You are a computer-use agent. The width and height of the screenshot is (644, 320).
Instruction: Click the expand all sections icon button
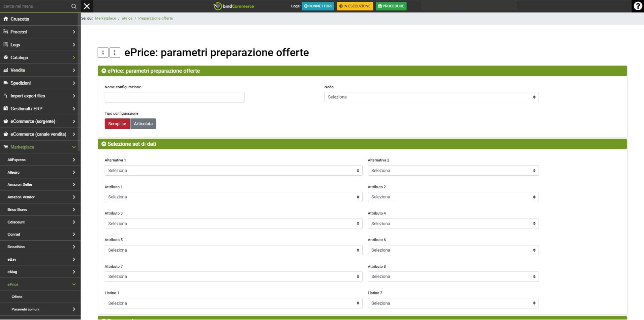(115, 53)
